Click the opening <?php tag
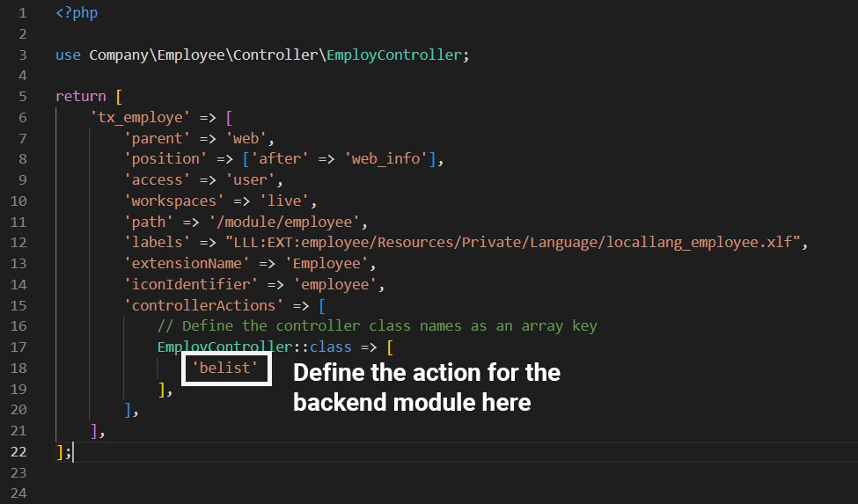The image size is (858, 504). [76, 13]
